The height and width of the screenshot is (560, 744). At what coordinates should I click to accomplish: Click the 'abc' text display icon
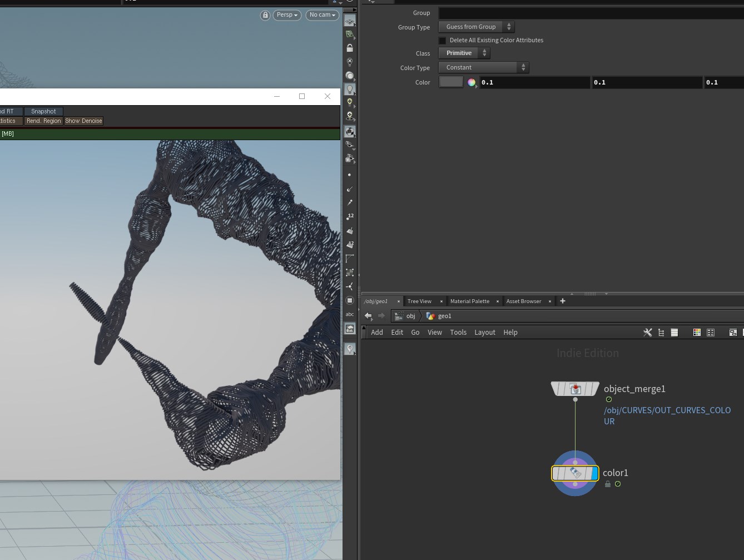tap(350, 314)
